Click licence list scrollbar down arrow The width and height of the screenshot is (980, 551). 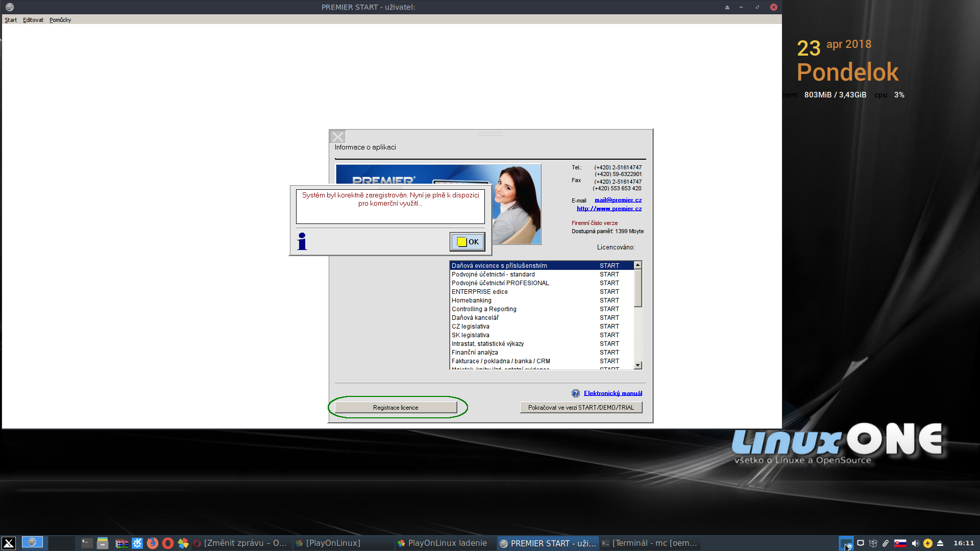638,365
